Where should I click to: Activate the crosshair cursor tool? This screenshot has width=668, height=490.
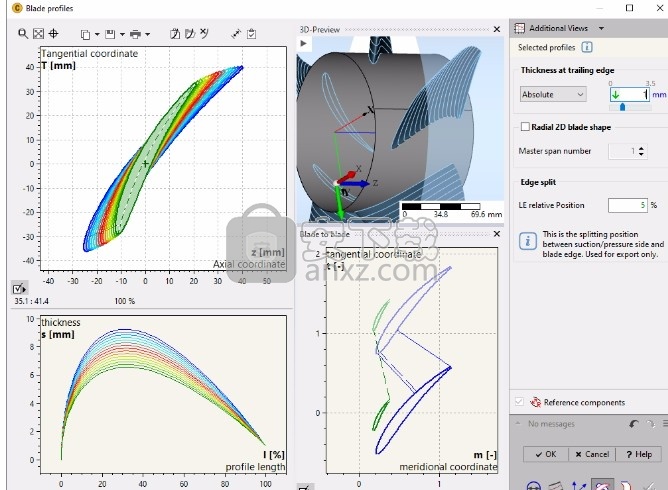coord(53,34)
